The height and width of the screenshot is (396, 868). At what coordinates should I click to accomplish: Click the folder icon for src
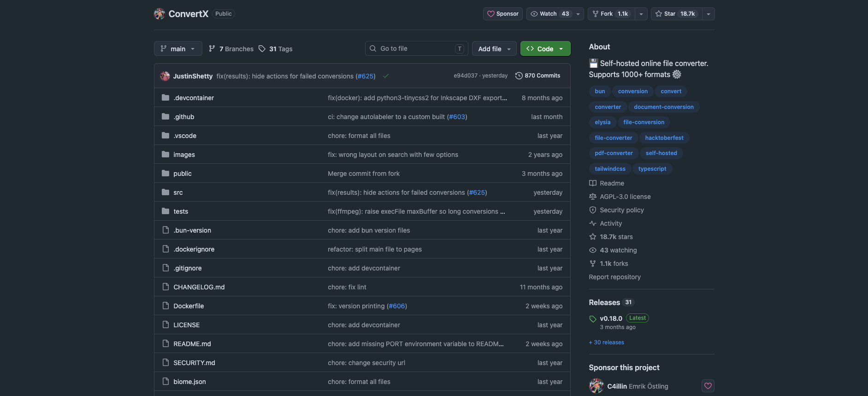pos(165,192)
